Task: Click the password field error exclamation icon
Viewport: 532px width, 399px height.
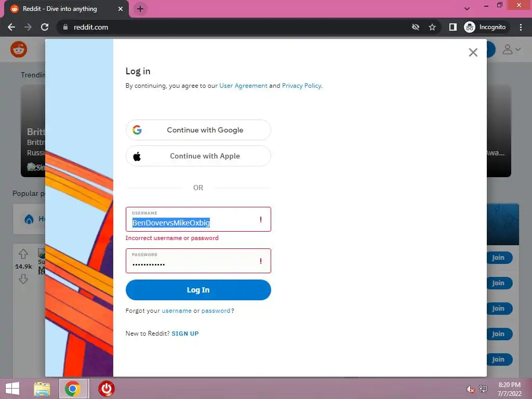Action: pos(261,261)
